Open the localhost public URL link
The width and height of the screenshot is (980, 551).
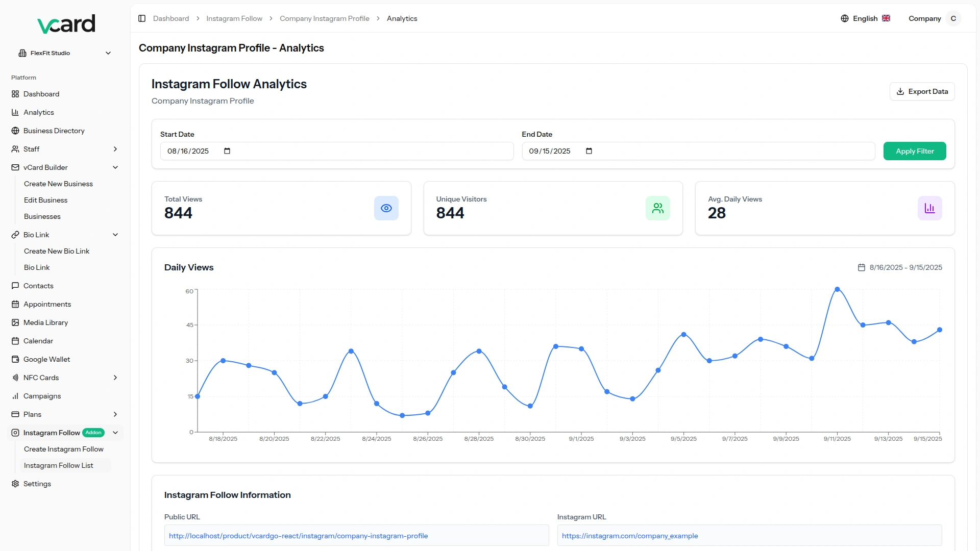pyautogui.click(x=299, y=536)
